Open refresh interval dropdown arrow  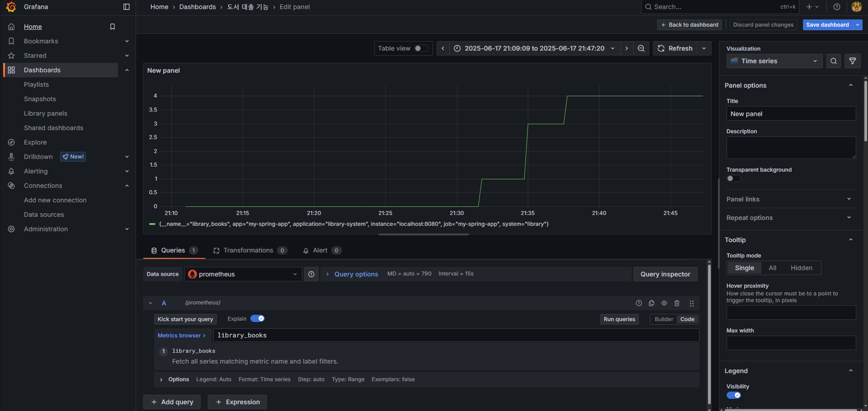point(704,48)
